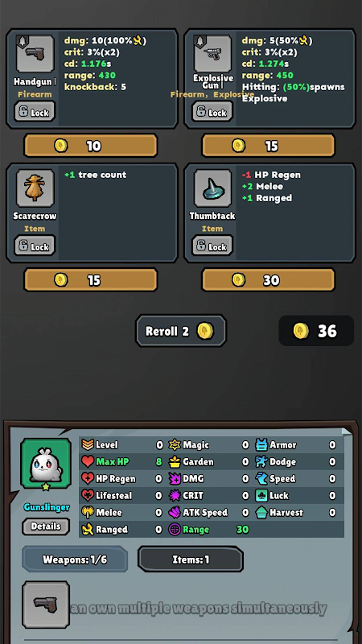Viewport: 362px width, 644px height.
Task: Toggle Lock on the Thumbtack item
Action: click(x=212, y=246)
